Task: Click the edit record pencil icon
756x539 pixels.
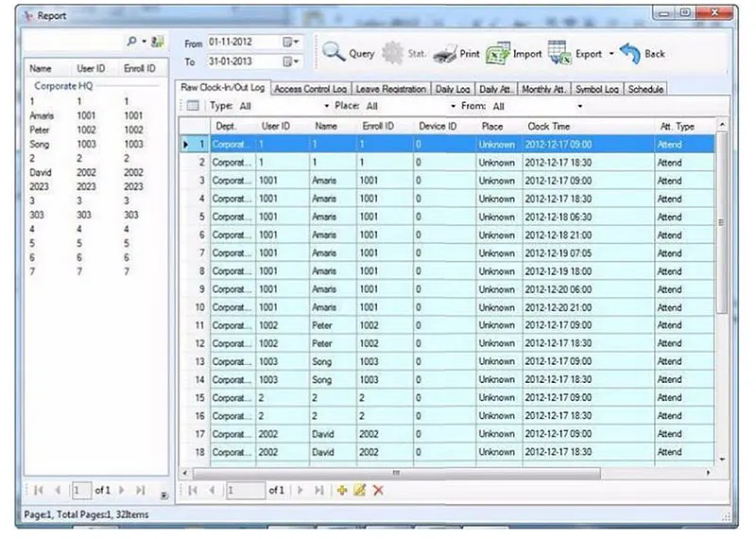Action: [360, 490]
